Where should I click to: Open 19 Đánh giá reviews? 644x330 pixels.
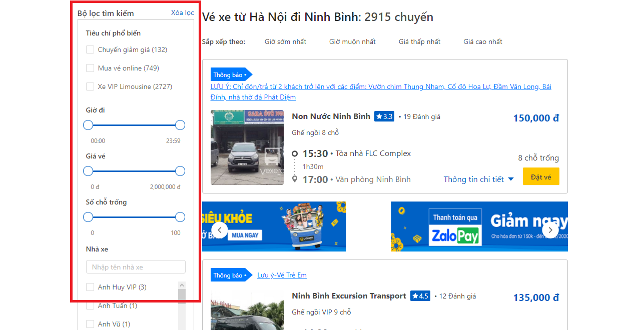(422, 116)
